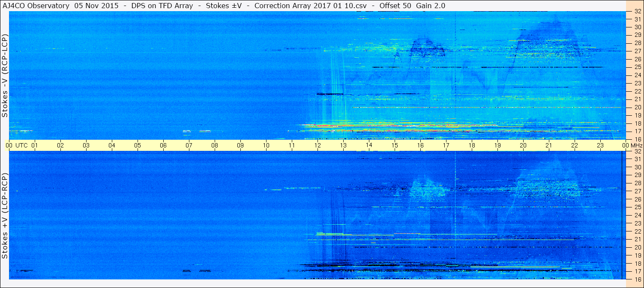The image size is (644, 288).
Task: Click the 32 MHz tick of the Stokes +V panel
Action: coord(637,151)
